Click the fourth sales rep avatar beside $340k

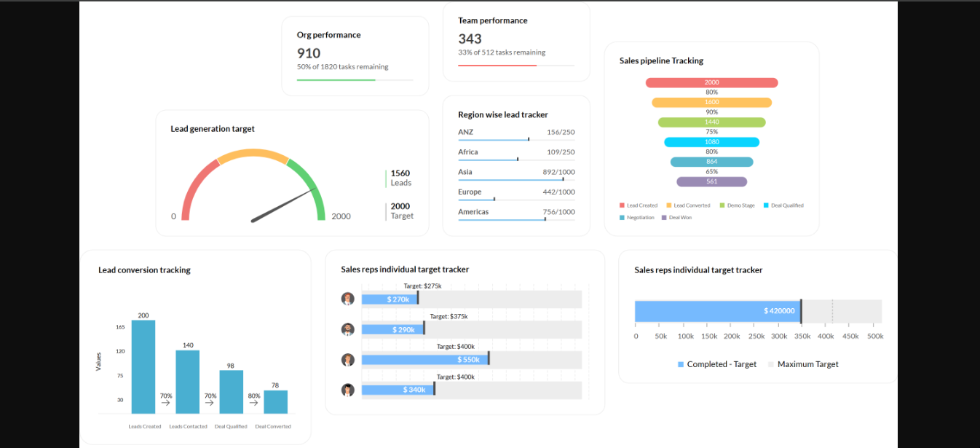pyautogui.click(x=347, y=390)
